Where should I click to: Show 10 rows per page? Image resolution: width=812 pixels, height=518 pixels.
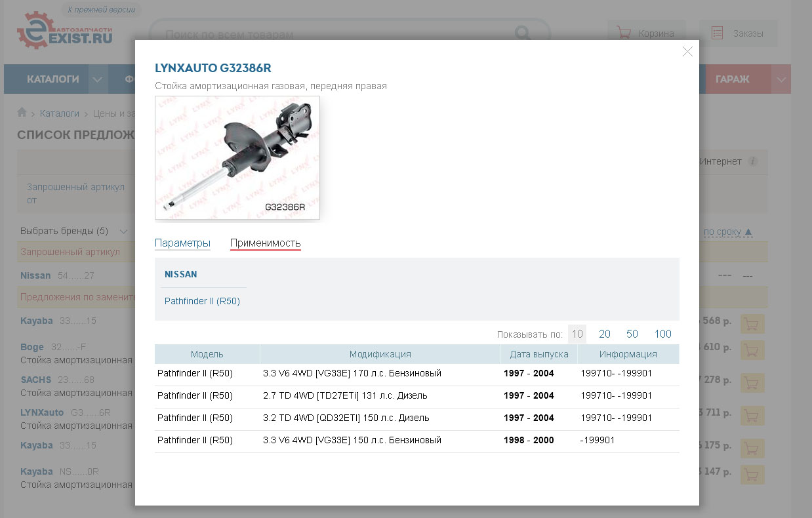[x=577, y=334]
